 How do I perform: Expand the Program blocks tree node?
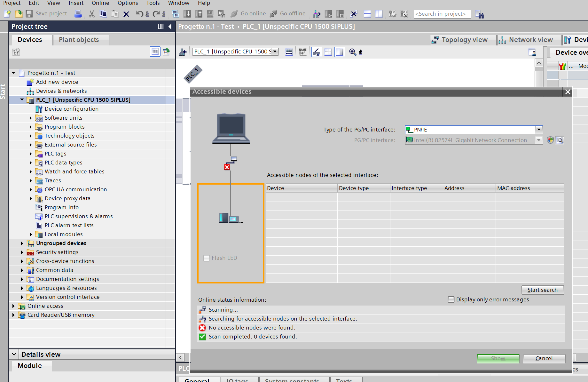click(x=31, y=127)
